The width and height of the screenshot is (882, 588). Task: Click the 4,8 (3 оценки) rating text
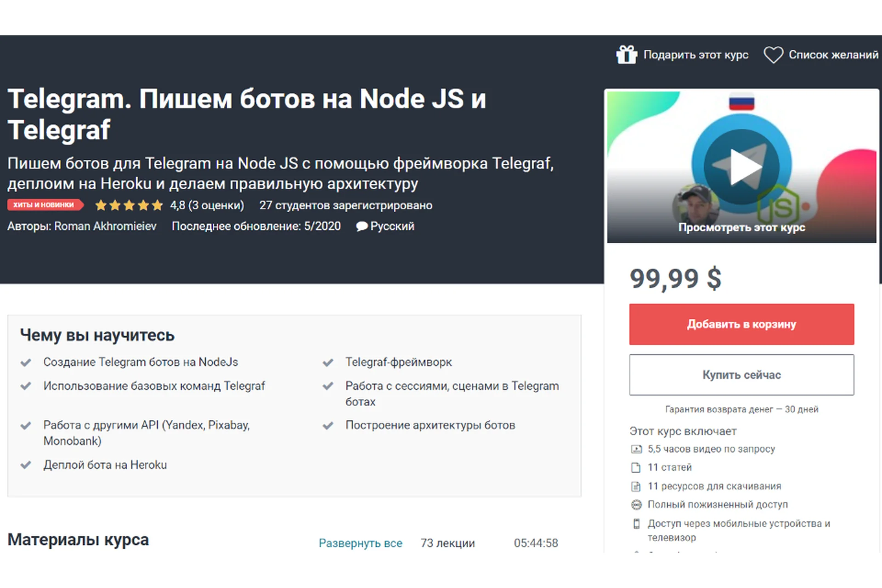point(207,205)
